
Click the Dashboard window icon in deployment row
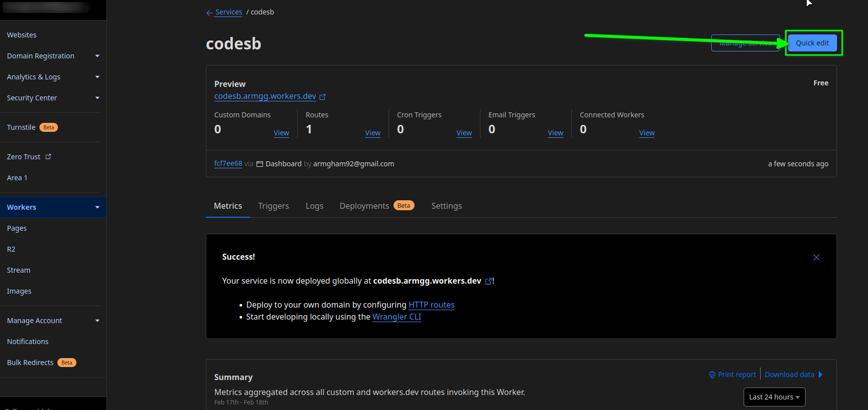260,164
